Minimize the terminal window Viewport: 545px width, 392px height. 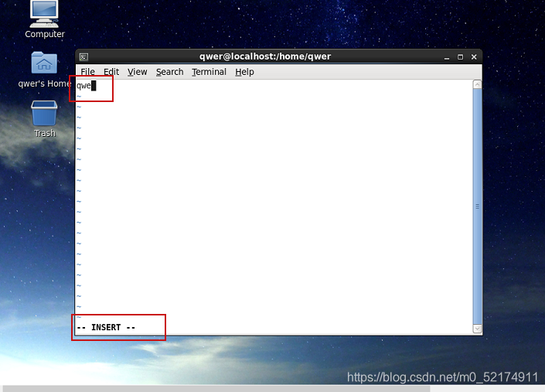[x=447, y=57]
